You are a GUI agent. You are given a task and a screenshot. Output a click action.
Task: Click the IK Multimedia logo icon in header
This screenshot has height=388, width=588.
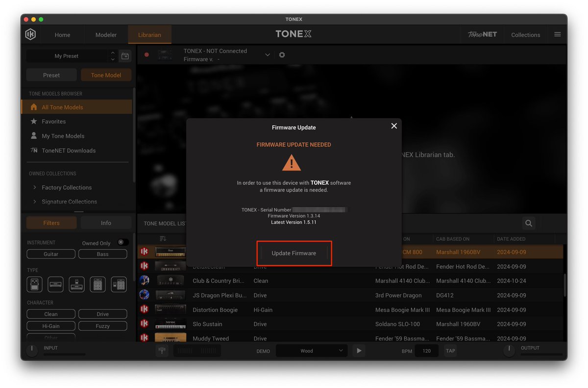tap(30, 34)
